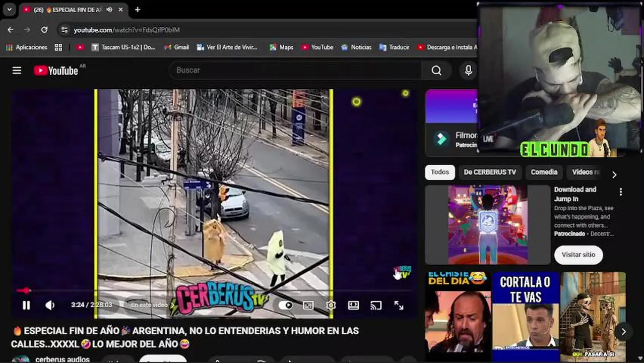The width and height of the screenshot is (644, 363).
Task: Go back with the browser back arrow
Action: tap(11, 30)
